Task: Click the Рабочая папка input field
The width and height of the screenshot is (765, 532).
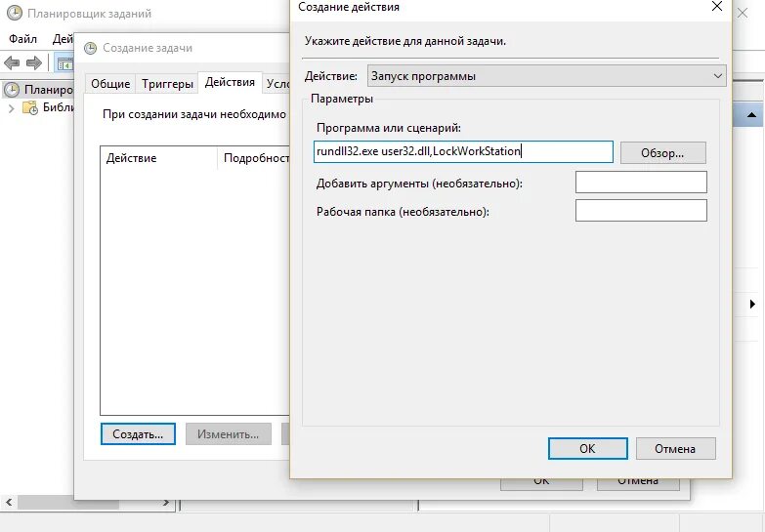Action: (x=641, y=210)
